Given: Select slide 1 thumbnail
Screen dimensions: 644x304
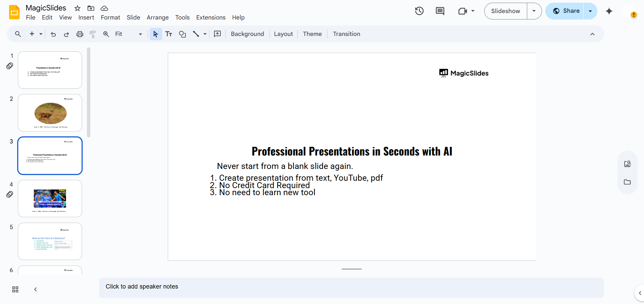Looking at the screenshot, I should coord(50,70).
